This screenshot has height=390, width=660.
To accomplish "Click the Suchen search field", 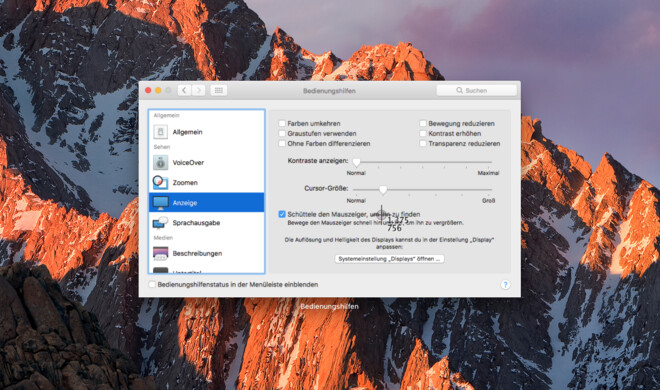I will 476,90.
